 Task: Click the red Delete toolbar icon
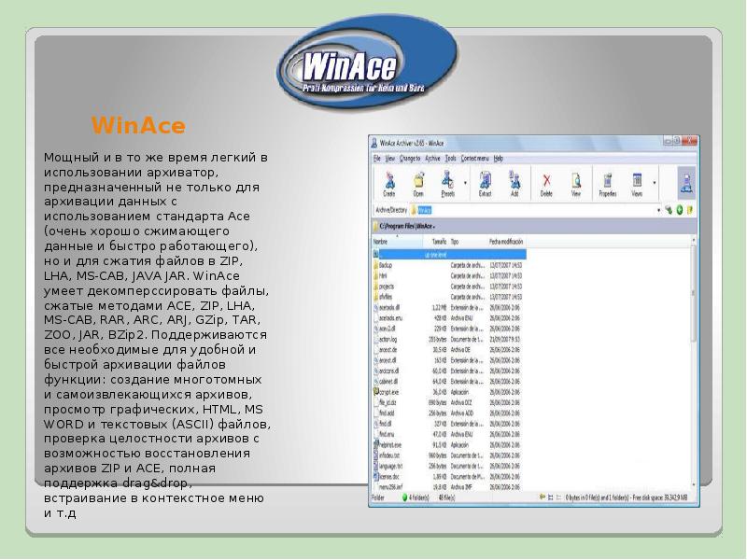(x=547, y=182)
